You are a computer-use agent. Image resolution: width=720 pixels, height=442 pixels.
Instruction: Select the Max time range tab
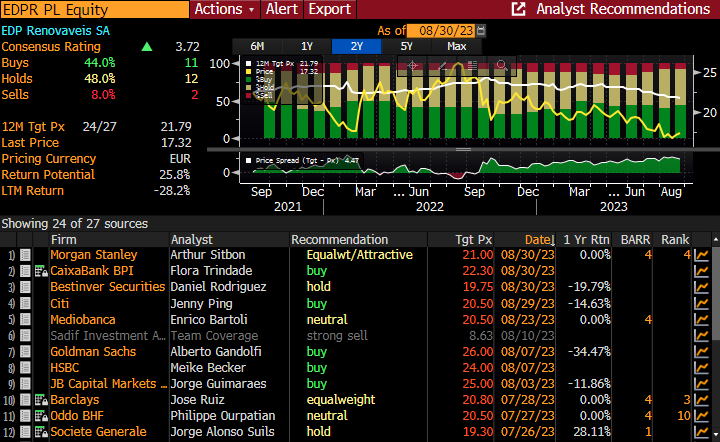(x=457, y=46)
